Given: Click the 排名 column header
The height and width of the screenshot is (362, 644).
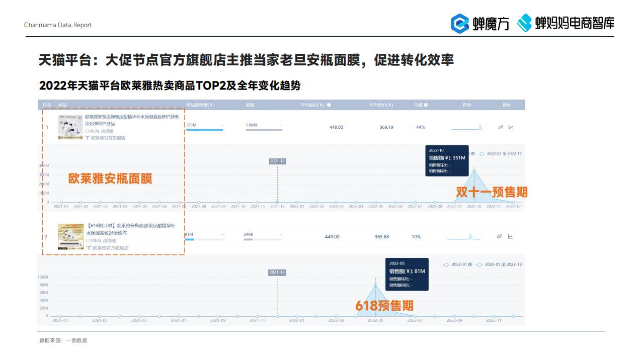Looking at the screenshot, I should 47,105.
